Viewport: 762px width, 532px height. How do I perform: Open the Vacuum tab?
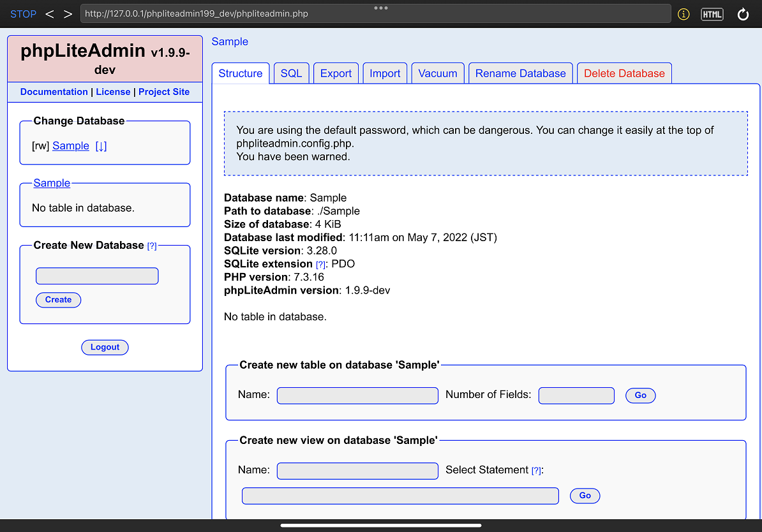coord(438,73)
